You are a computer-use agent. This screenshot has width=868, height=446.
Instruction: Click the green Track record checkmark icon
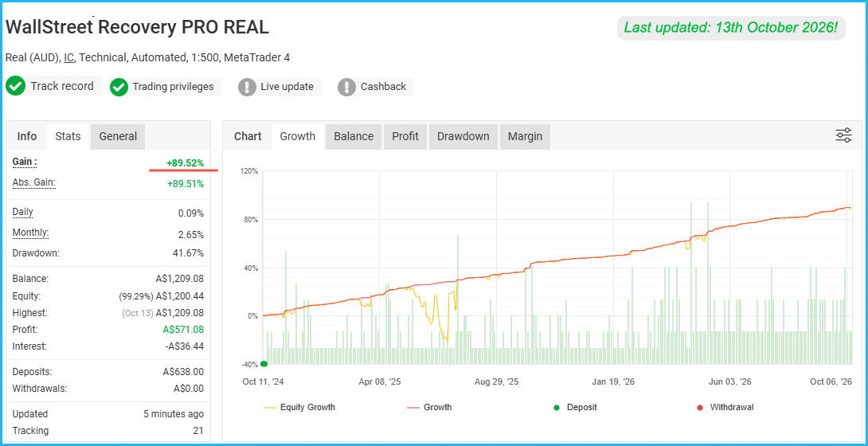(x=15, y=86)
